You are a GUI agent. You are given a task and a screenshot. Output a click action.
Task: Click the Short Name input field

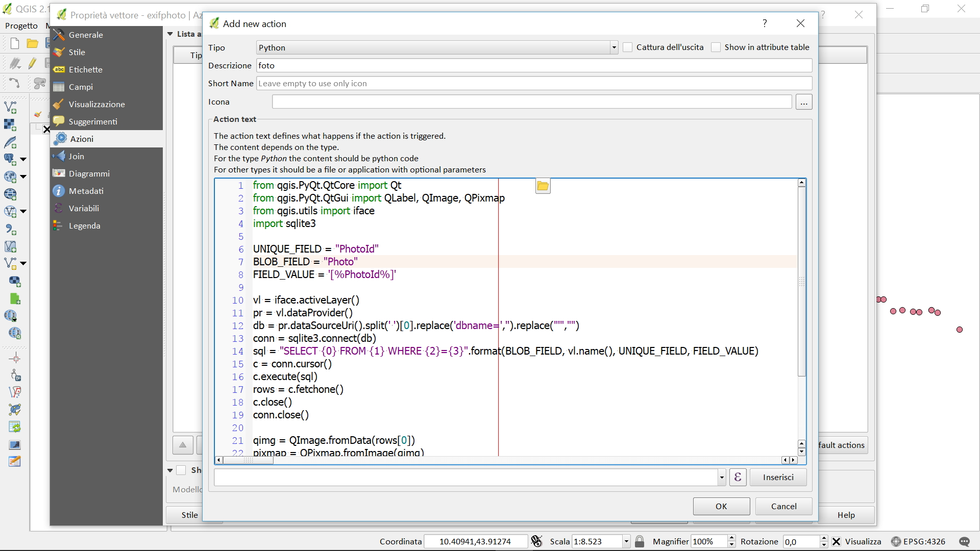click(533, 83)
